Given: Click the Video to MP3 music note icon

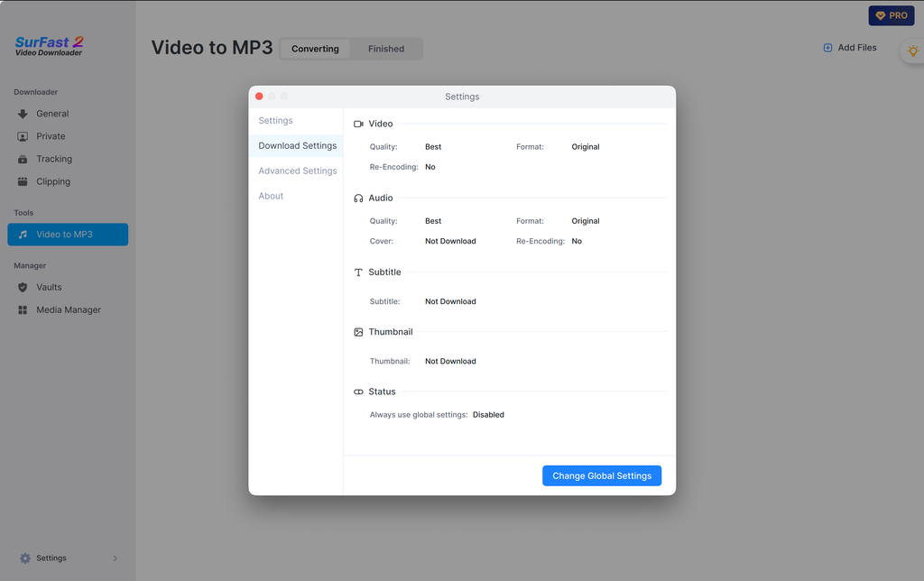Looking at the screenshot, I should pos(23,235).
